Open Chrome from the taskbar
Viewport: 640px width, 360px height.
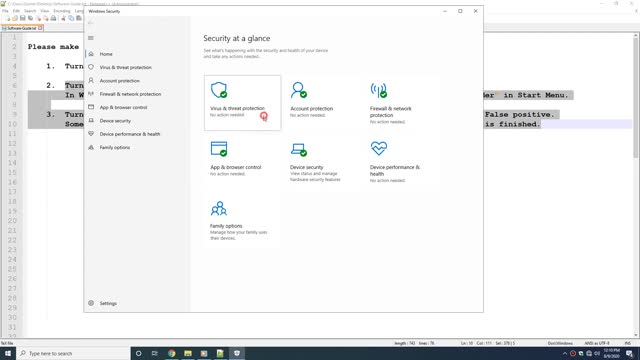(171, 353)
